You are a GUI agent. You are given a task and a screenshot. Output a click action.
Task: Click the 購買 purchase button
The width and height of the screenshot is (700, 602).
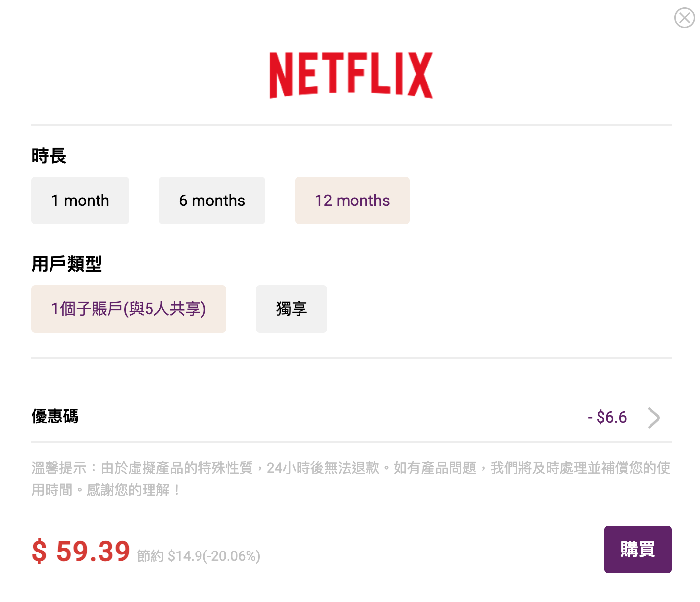638,550
